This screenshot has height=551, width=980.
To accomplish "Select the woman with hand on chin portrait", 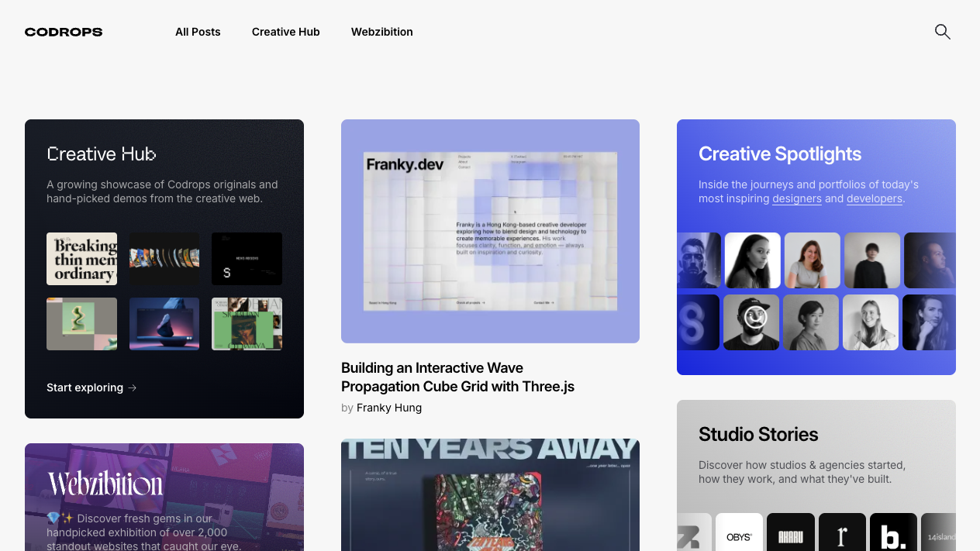I will (x=929, y=322).
